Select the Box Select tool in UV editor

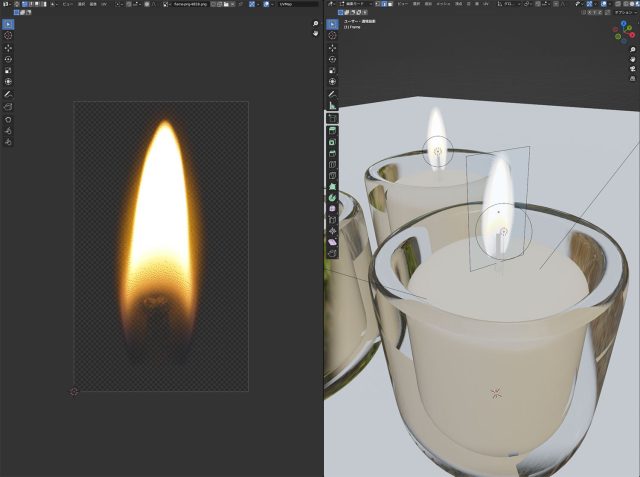[8, 24]
